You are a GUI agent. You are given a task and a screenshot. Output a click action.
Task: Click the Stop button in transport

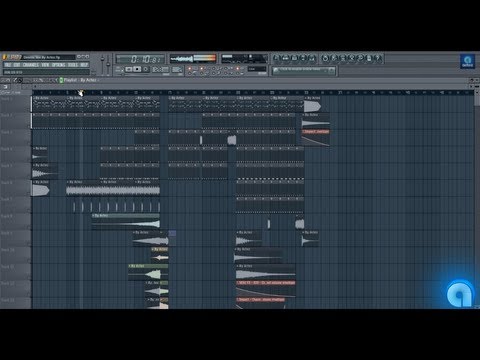pyautogui.click(x=137, y=69)
